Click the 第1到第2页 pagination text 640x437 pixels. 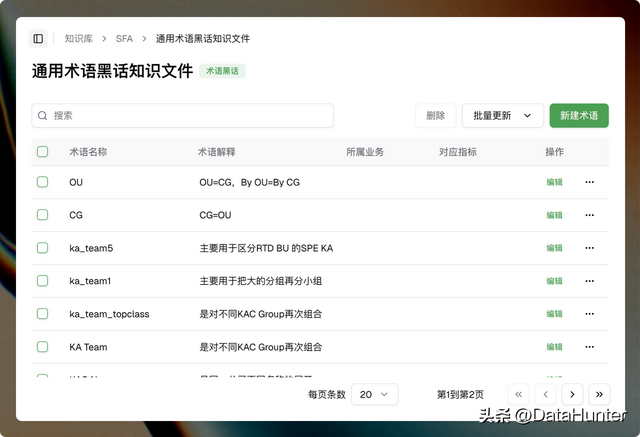[x=460, y=394]
